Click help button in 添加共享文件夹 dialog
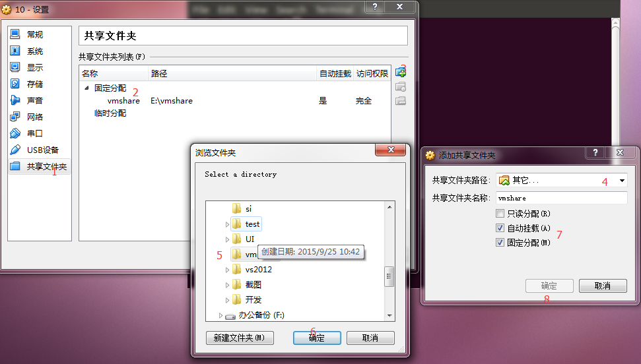Image resolution: width=641 pixels, height=364 pixels. pyautogui.click(x=595, y=152)
